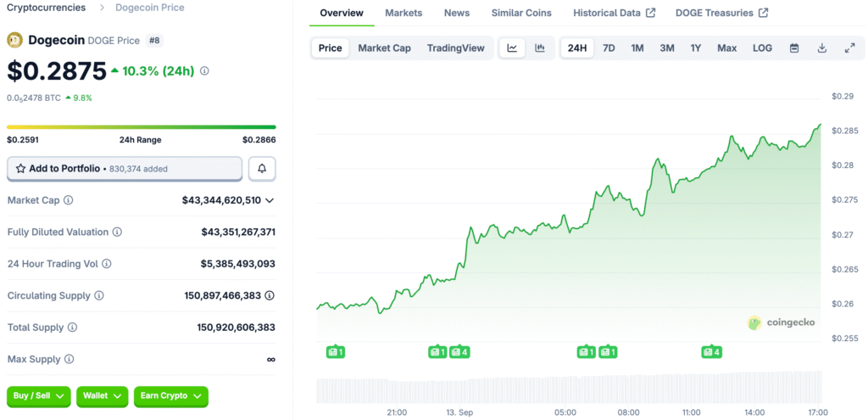Open the first news marker labeled 1
The height and width of the screenshot is (420, 868).
pyautogui.click(x=336, y=352)
